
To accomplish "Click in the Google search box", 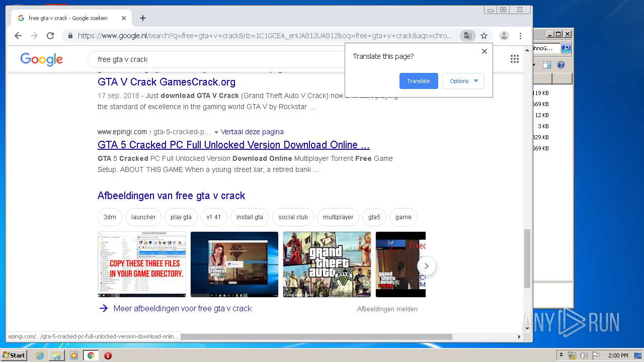I will coord(216,59).
